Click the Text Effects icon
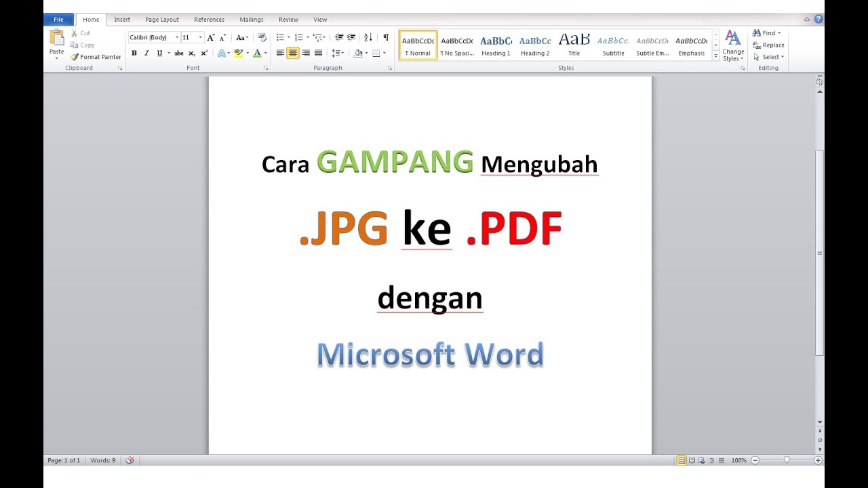This screenshot has width=868, height=488. pyautogui.click(x=223, y=53)
